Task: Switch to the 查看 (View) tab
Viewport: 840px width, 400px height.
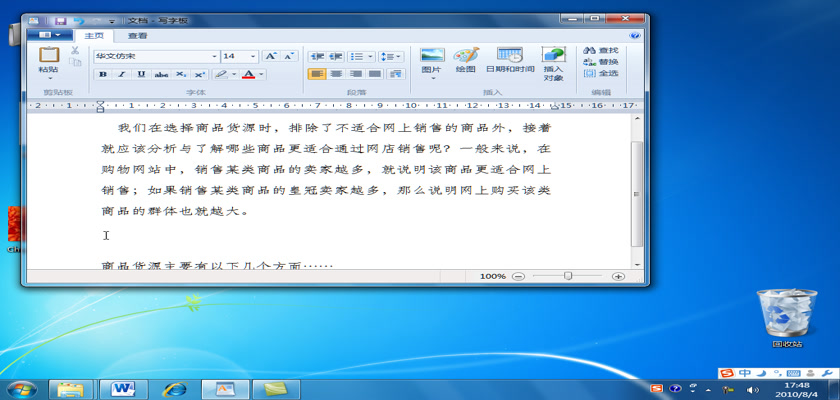Action: click(137, 35)
